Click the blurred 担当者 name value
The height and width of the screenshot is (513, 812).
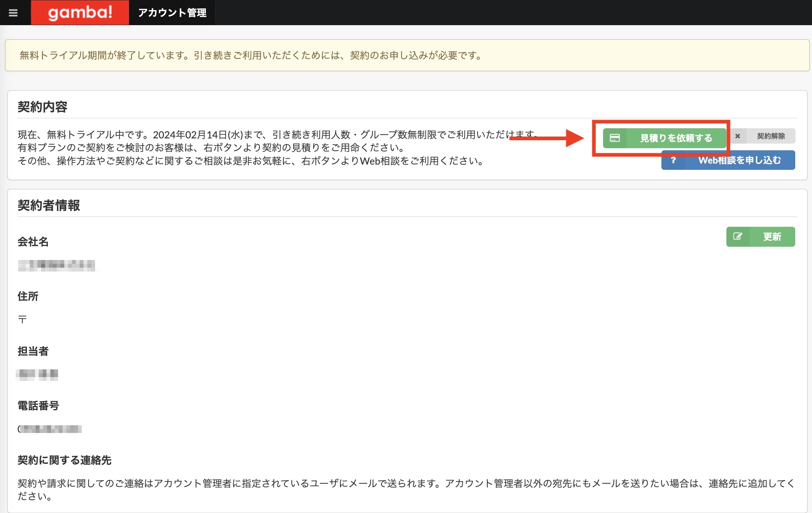click(x=38, y=375)
